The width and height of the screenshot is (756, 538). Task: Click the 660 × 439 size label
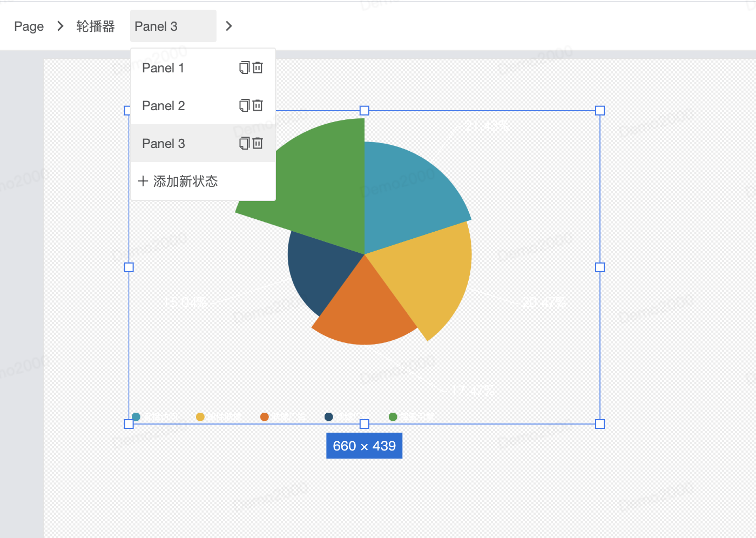click(x=364, y=446)
